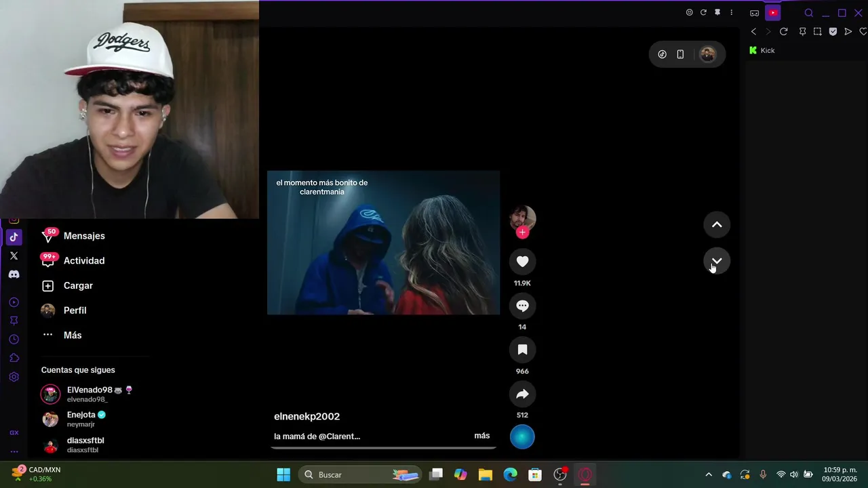Open volume control in system tray

794,474
